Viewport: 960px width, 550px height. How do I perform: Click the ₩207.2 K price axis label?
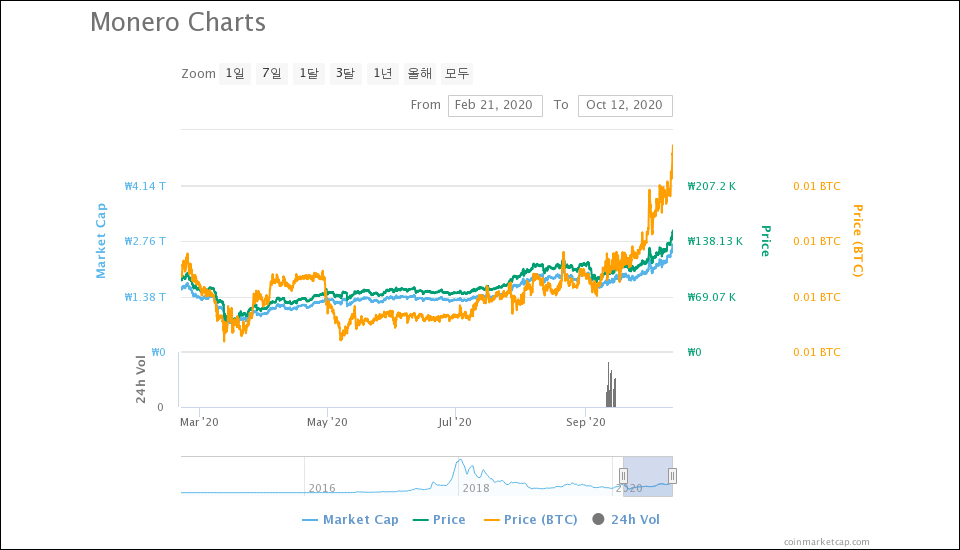click(x=711, y=186)
